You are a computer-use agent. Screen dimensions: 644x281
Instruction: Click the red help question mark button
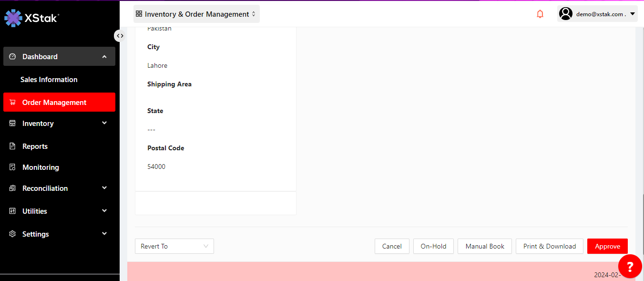coord(630,267)
